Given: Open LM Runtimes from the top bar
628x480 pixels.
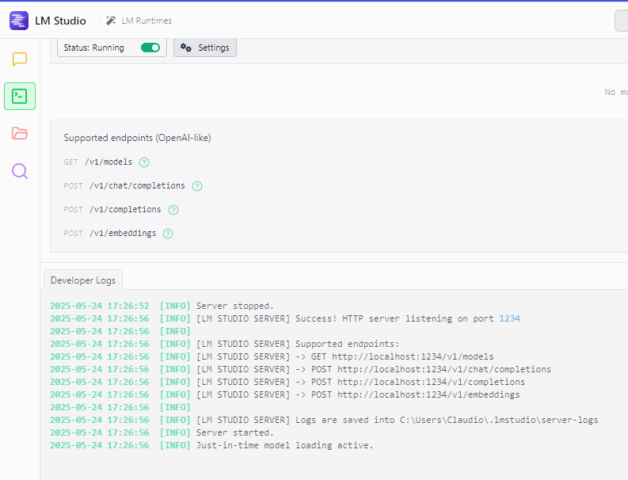Looking at the screenshot, I should 139,21.
